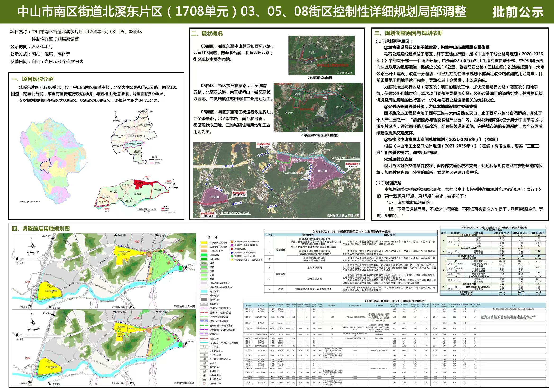Click the 本次设计起点 K0+000 label on aerial map
This screenshot has height=392, width=554.
pos(264,145)
